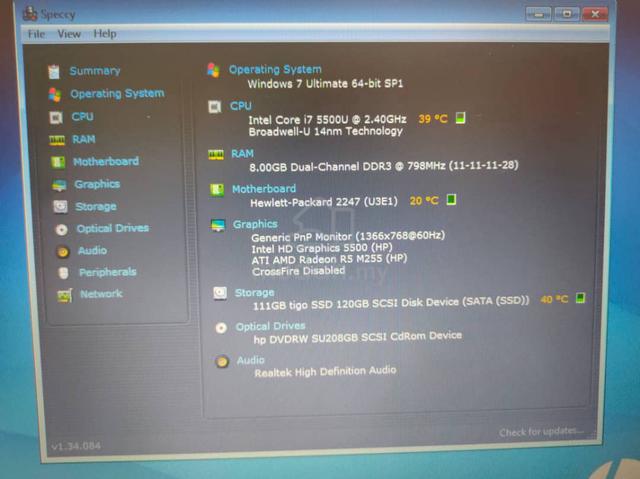Open the Help menu
640x479 pixels.
(x=104, y=33)
